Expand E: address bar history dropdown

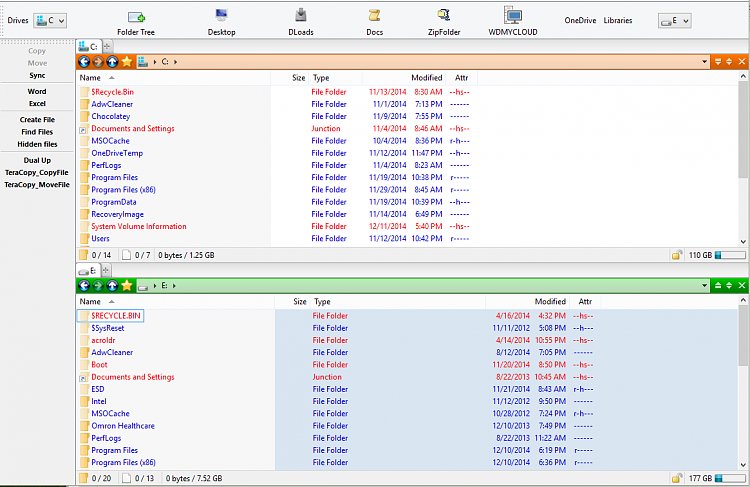coord(704,286)
